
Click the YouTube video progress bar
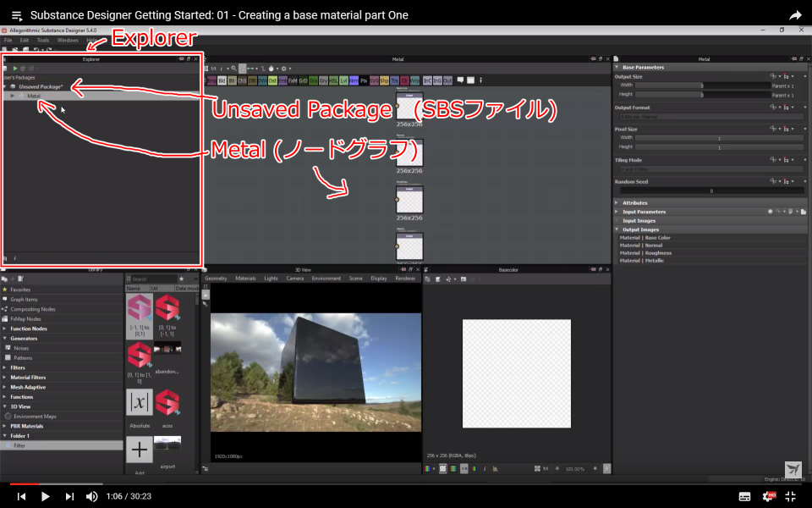pyautogui.click(x=406, y=483)
